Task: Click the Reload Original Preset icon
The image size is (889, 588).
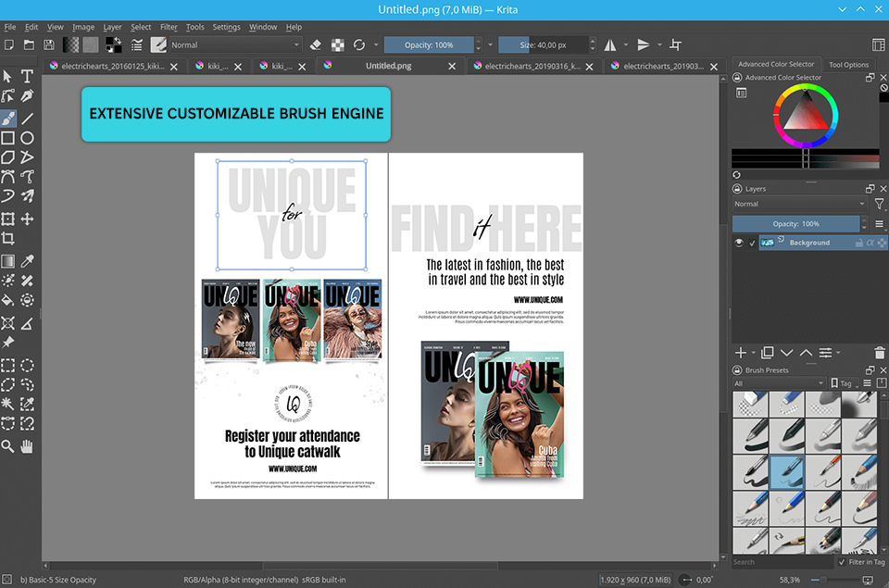Action: pos(359,44)
